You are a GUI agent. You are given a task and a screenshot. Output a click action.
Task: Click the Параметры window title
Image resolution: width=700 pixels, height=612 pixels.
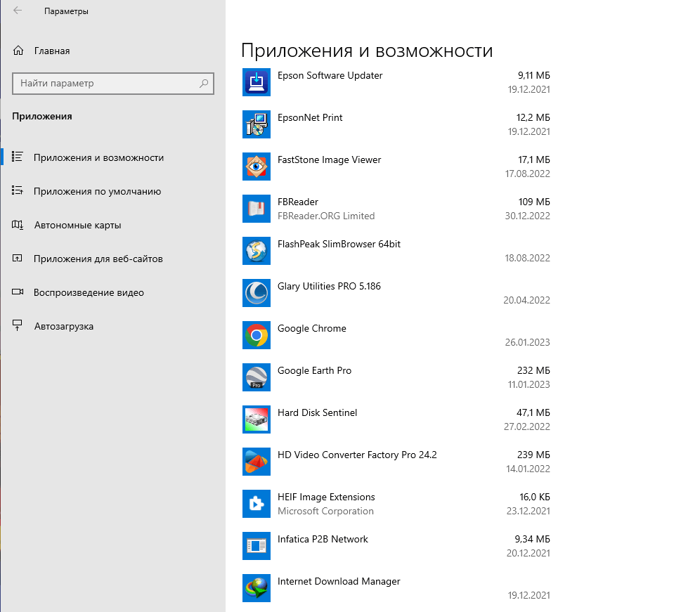tap(66, 11)
